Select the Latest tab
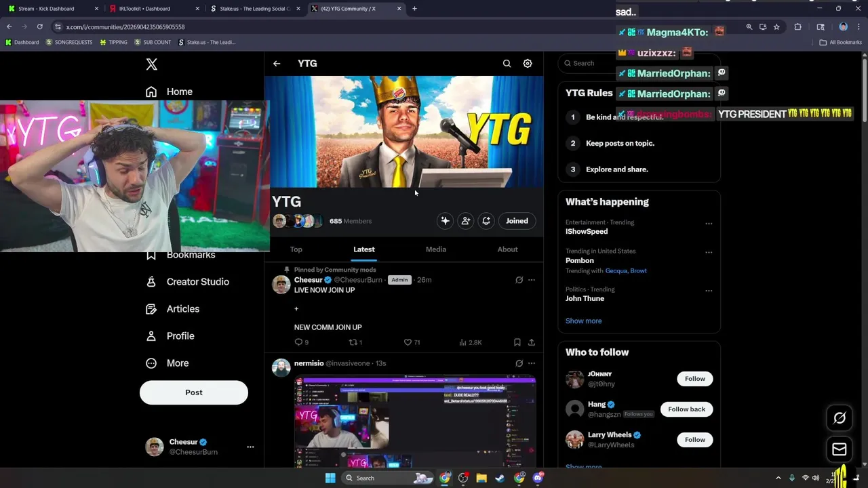 pyautogui.click(x=364, y=249)
